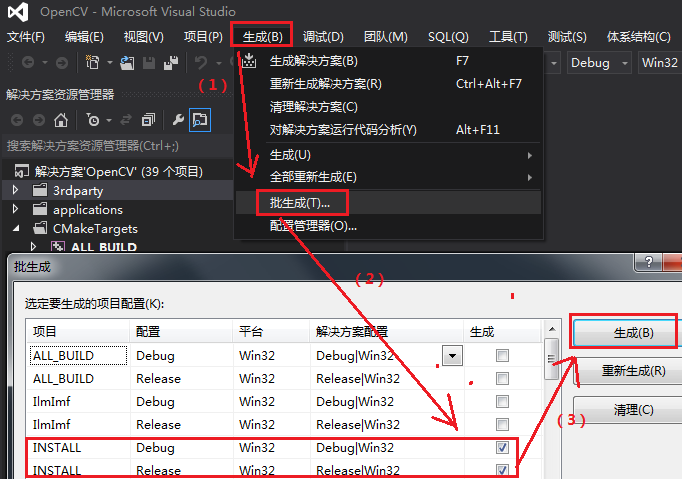Click the New Project toolbar icon

92,63
